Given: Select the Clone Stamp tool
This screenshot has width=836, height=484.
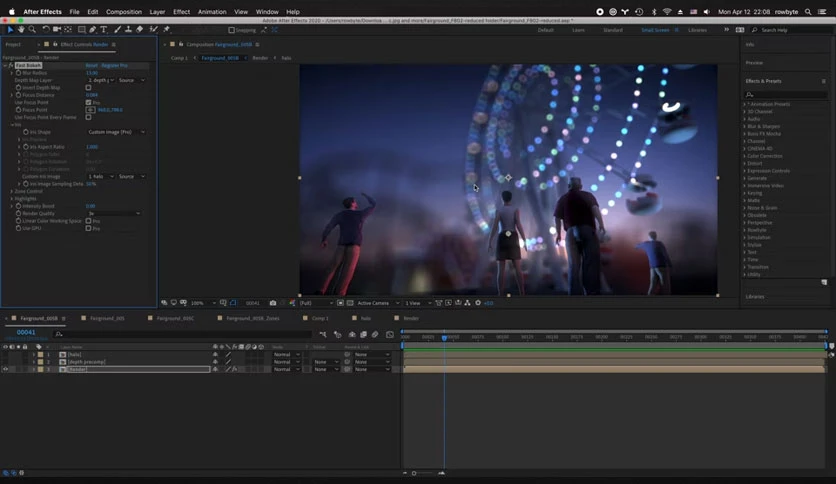Looking at the screenshot, I should pos(128,30).
